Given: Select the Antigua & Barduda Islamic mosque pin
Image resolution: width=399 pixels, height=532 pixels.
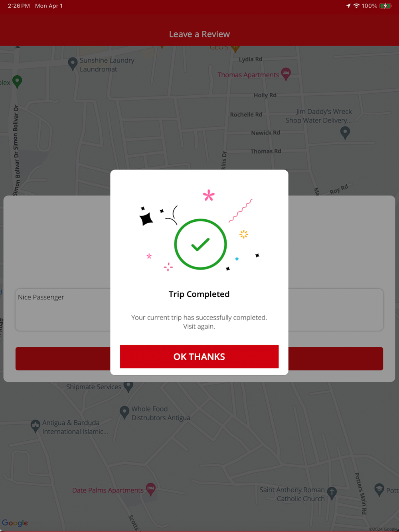Looking at the screenshot, I should click(x=36, y=426).
